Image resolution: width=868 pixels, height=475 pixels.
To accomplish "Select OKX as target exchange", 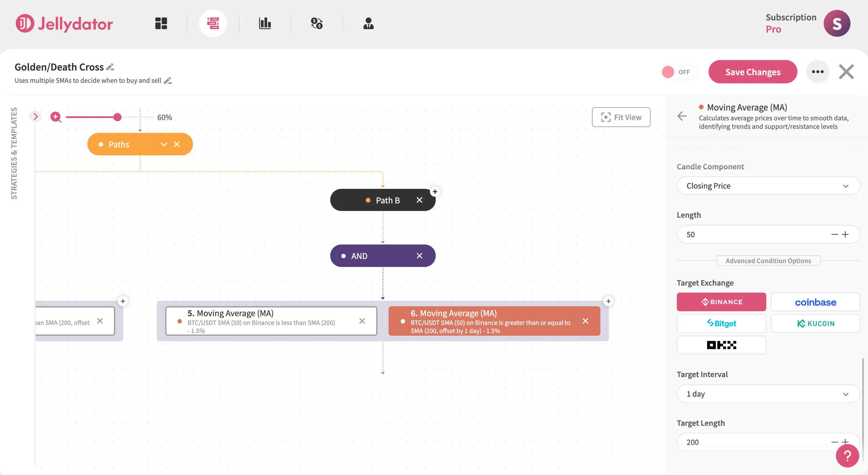I will (721, 345).
